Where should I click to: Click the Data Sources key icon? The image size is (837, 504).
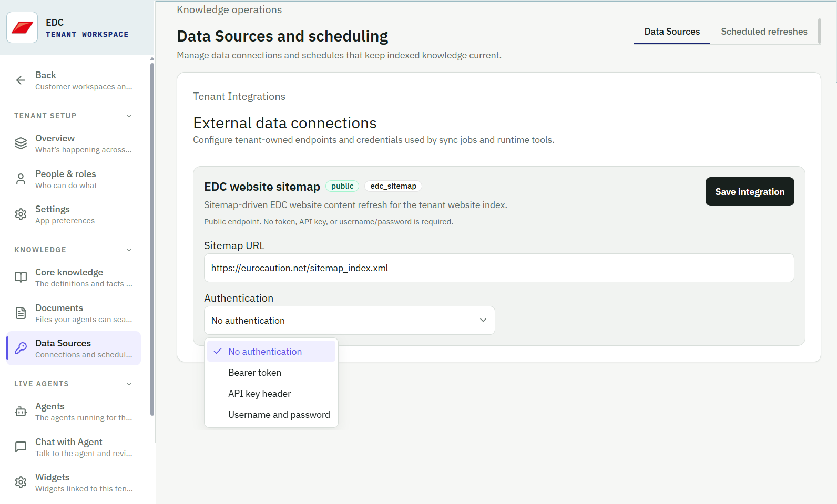[x=21, y=348]
